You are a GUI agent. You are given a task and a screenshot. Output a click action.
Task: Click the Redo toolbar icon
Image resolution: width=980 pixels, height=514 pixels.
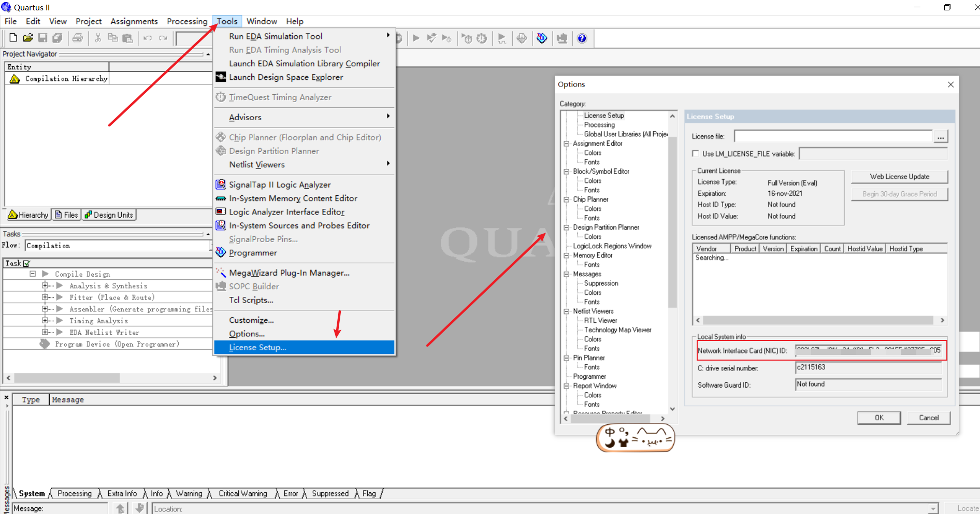coord(163,38)
